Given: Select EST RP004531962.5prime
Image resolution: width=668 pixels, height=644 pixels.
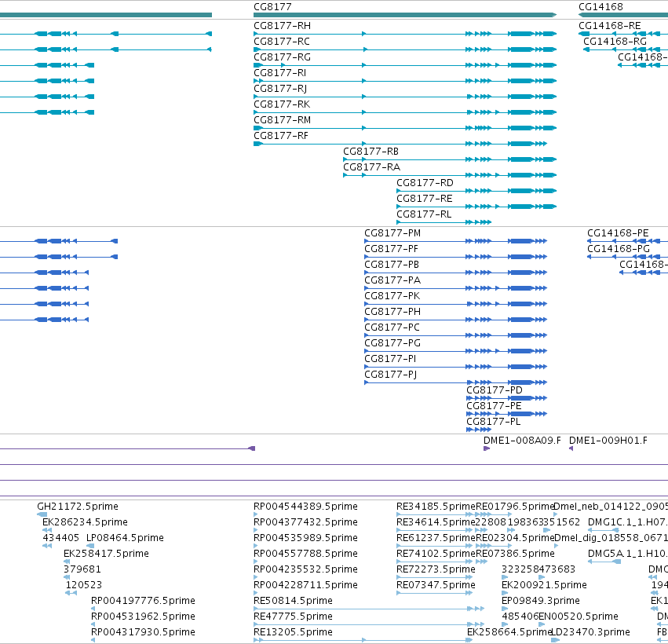Looking at the screenshot, I should tap(143, 617).
